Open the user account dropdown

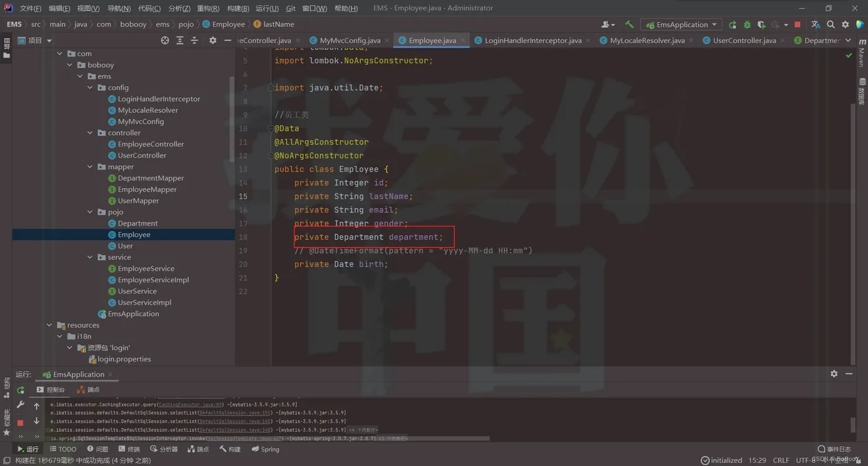608,25
